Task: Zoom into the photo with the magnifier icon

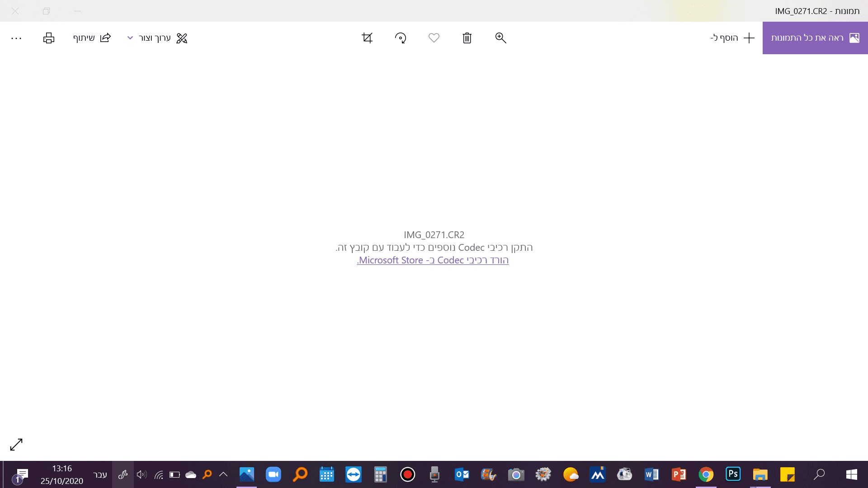Action: point(500,38)
